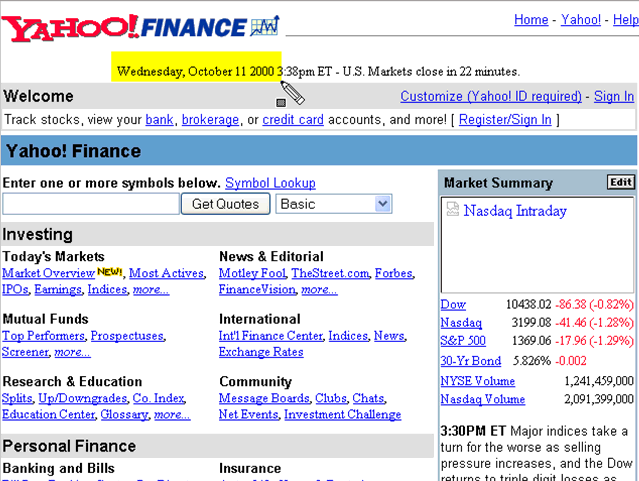639x481 pixels.
Task: Click the Yahoo! Finance logo
Action: click(140, 27)
